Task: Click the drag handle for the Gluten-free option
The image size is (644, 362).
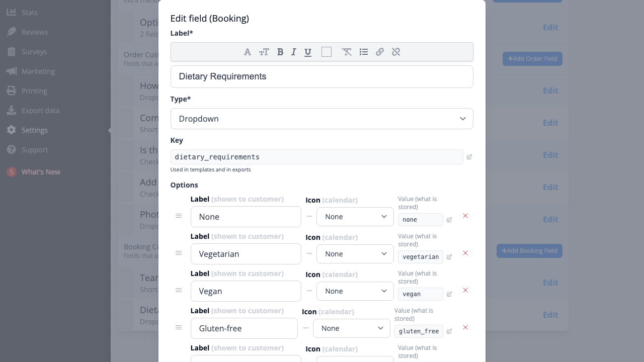Action: (179, 327)
